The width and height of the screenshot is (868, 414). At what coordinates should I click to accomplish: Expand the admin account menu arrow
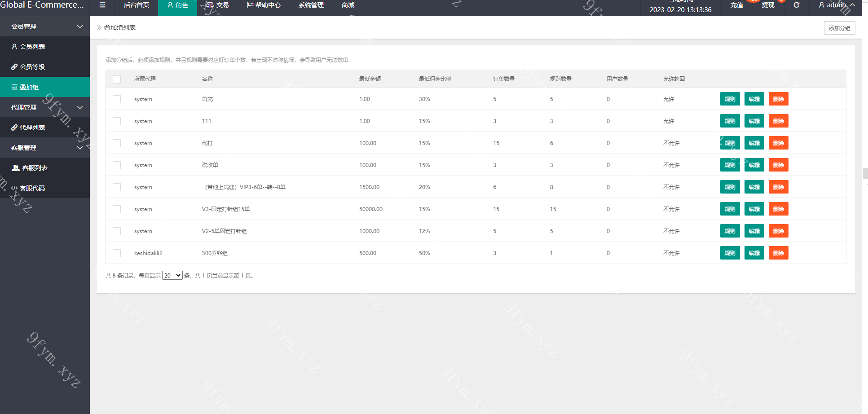[852, 5]
